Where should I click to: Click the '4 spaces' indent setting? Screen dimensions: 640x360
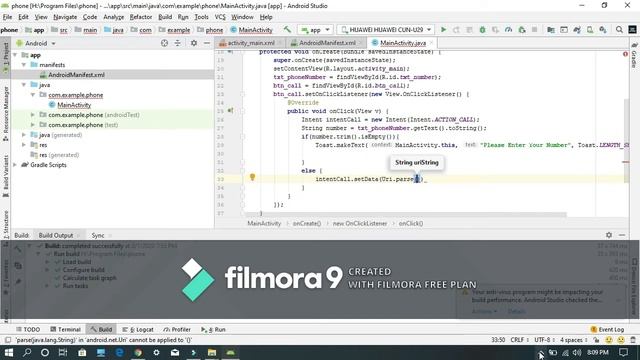point(573,340)
